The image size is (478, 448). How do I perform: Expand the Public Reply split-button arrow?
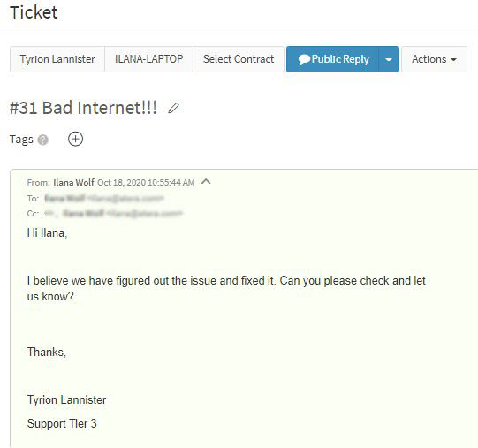point(389,59)
